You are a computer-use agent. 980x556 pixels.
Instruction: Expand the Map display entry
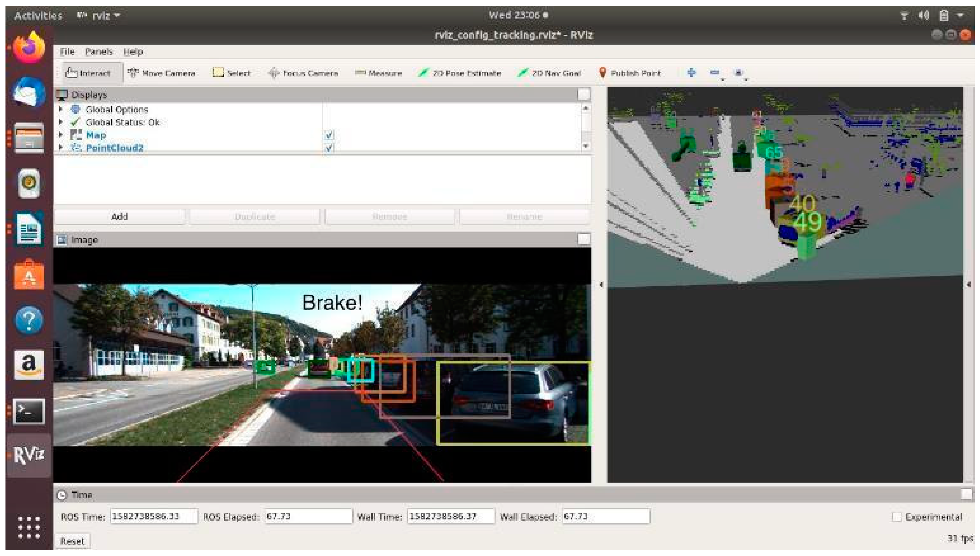coord(61,135)
